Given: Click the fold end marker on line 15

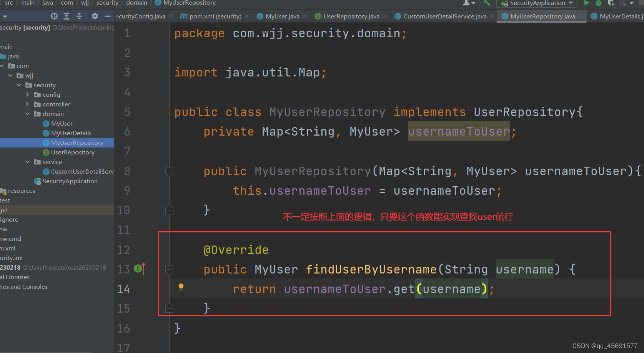Looking at the screenshot, I should tap(169, 308).
